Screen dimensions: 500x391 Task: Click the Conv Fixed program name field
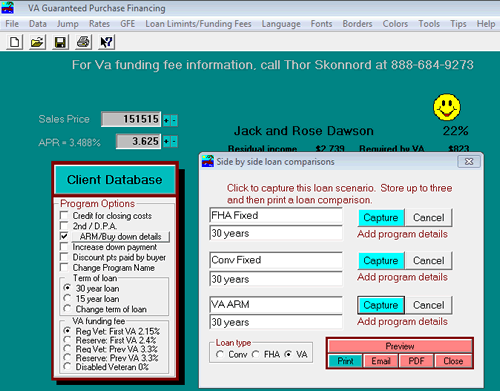click(x=276, y=260)
